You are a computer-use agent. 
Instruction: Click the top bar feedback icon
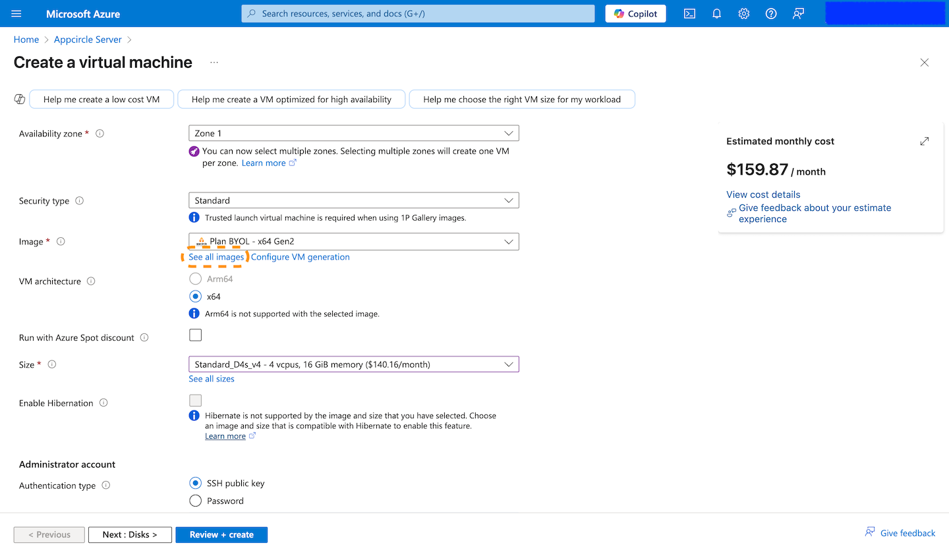pos(798,14)
